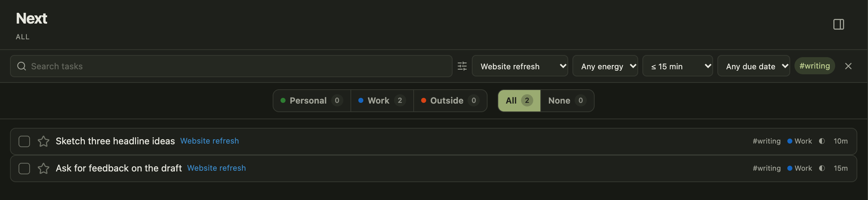The width and height of the screenshot is (868, 200).
Task: Open Website refresh link on feedback task
Action: [x=217, y=168]
